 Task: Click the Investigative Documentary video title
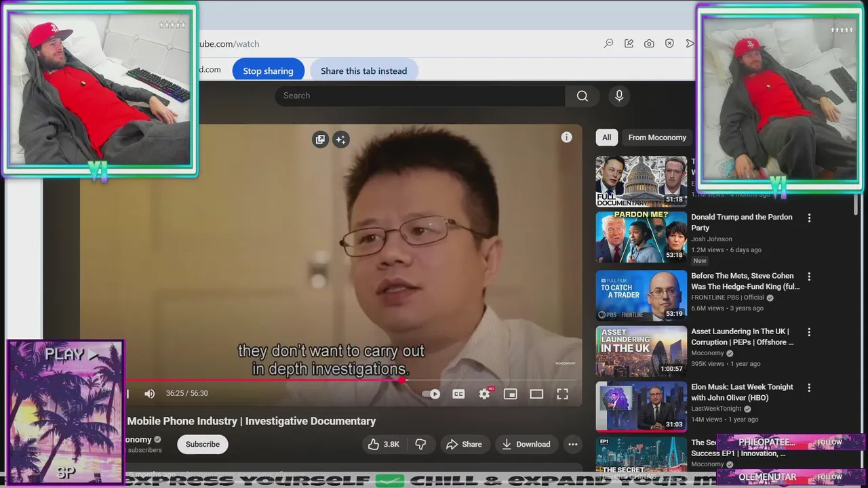tap(251, 421)
